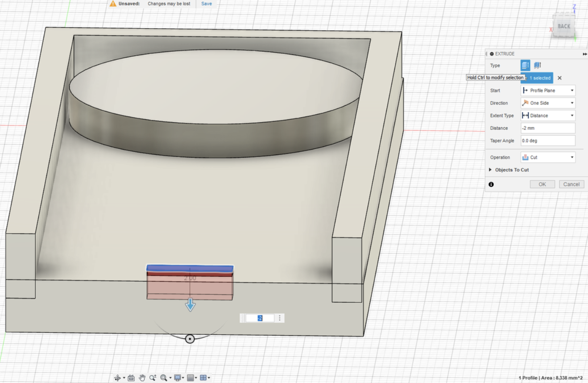
Task: Expand the Objects To Cut section
Action: click(x=509, y=170)
